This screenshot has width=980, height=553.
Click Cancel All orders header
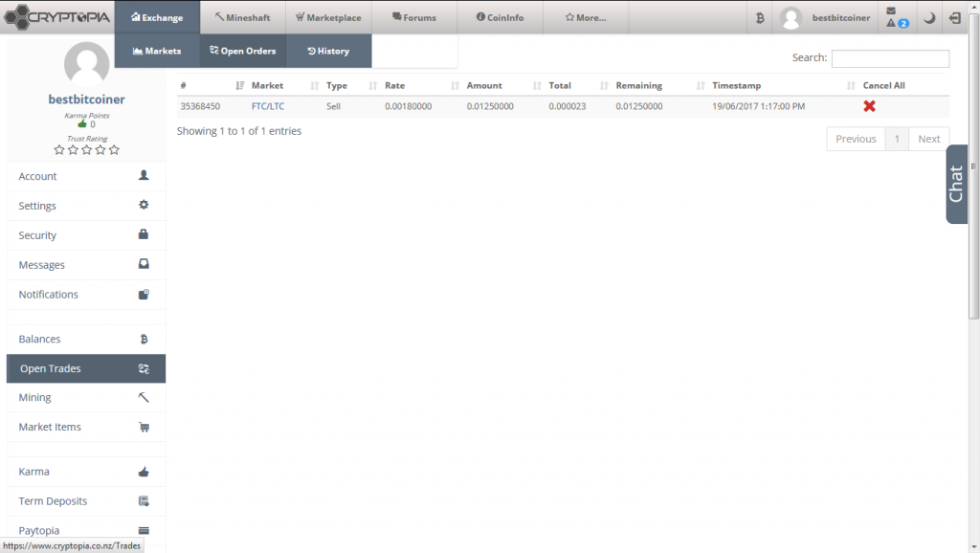883,85
